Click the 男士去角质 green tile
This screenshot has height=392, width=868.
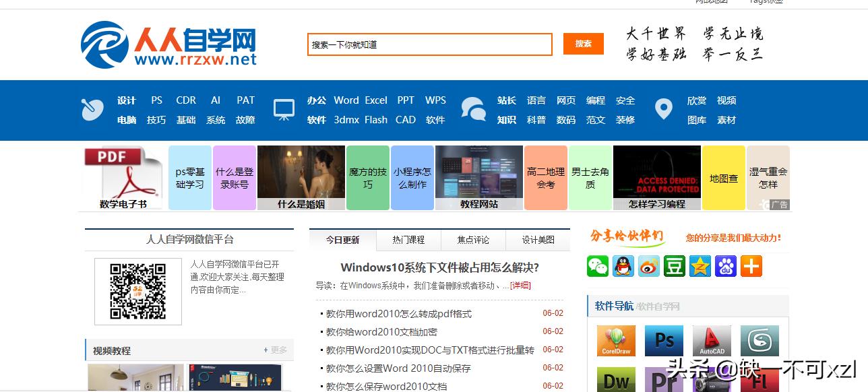[590, 178]
